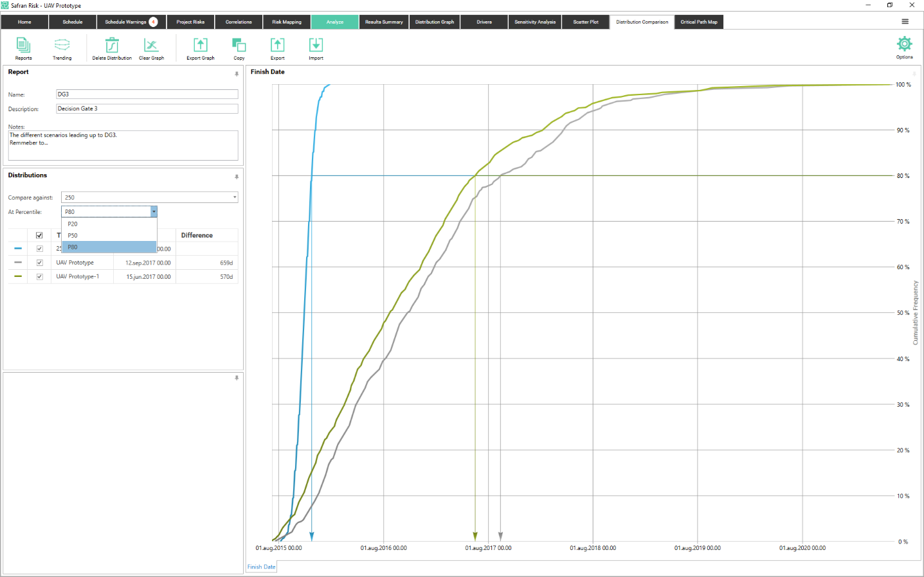Uncheck the UAV Prototype-1 row checkbox

pos(39,277)
